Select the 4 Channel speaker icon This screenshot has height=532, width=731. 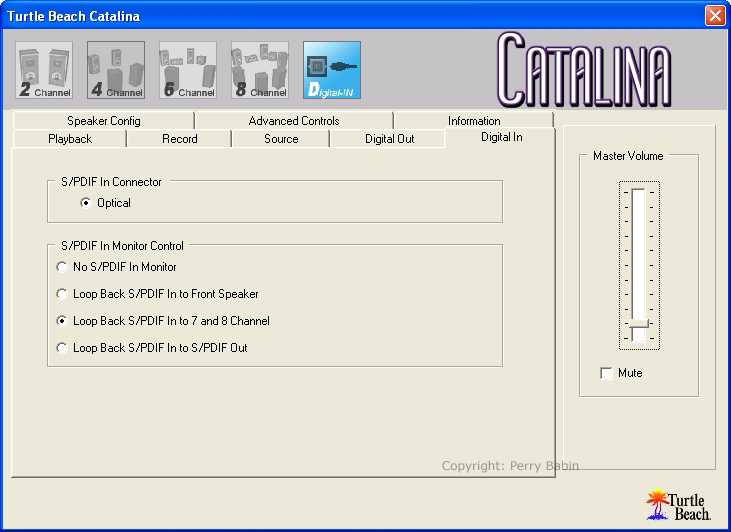116,70
